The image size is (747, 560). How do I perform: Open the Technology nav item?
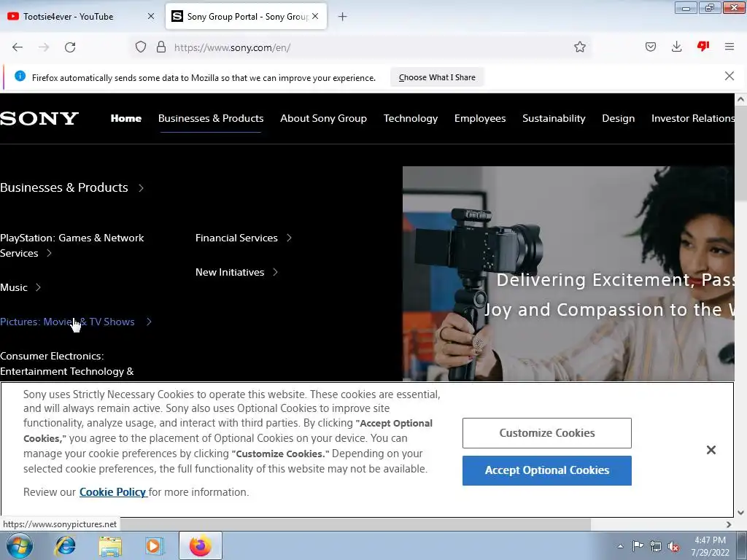pyautogui.click(x=411, y=118)
